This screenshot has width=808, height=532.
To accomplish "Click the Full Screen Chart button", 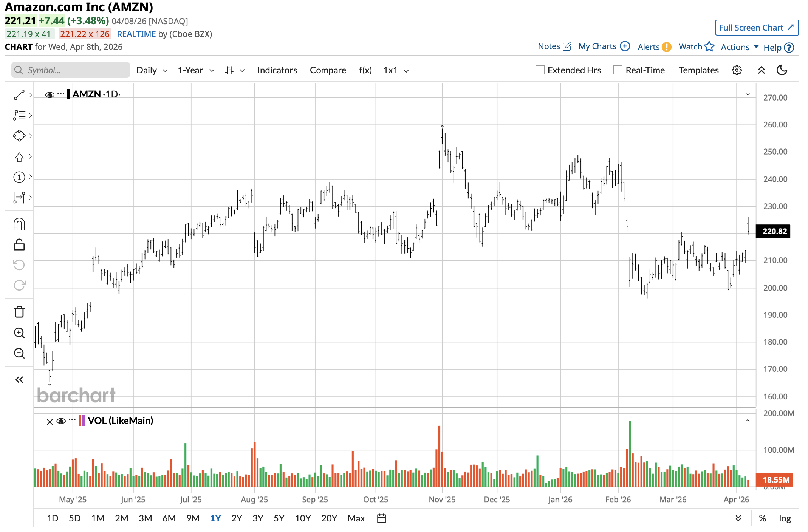I will coord(757,28).
